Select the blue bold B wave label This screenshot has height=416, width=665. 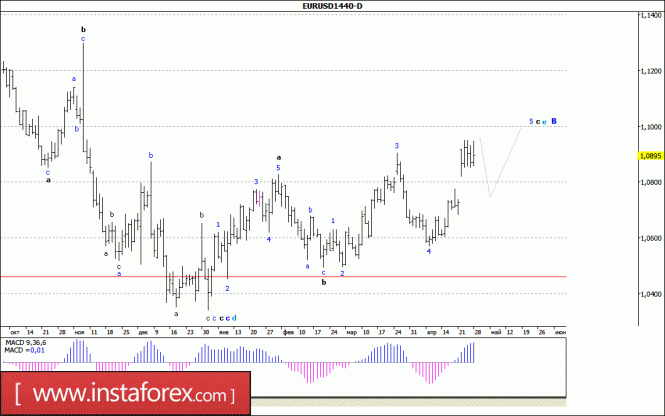click(554, 121)
